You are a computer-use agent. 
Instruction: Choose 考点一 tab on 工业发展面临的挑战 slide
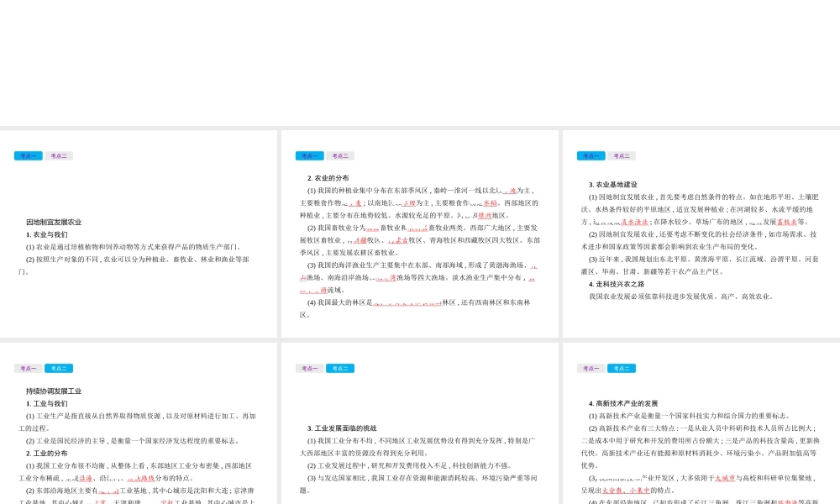(x=310, y=369)
